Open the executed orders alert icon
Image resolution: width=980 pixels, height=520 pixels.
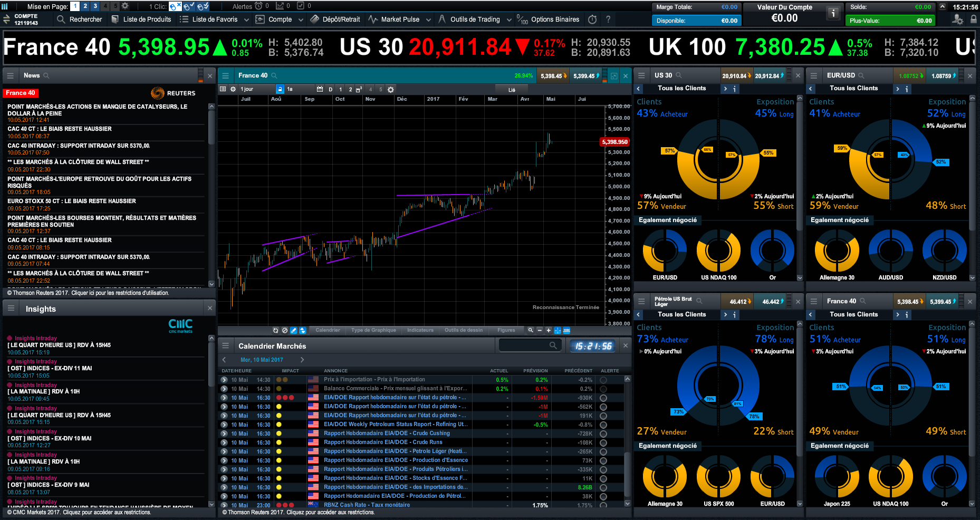point(301,6)
